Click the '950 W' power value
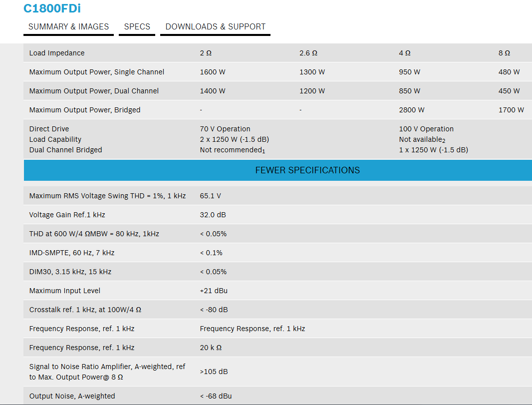Image resolution: width=532 pixels, height=405 pixels. pos(410,72)
